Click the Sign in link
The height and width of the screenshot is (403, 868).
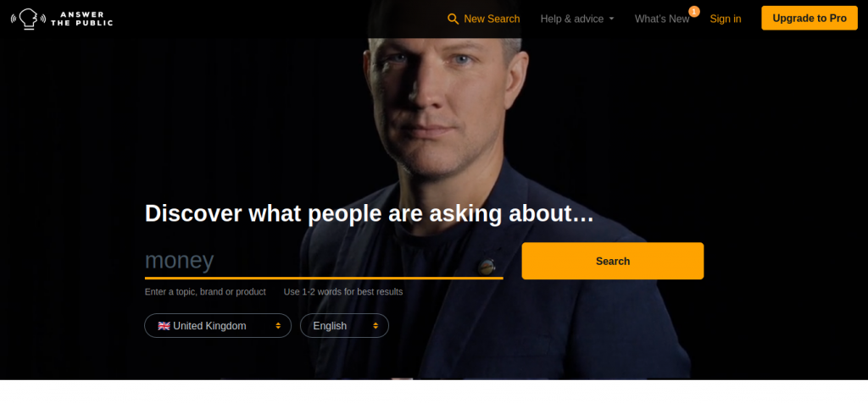(726, 19)
